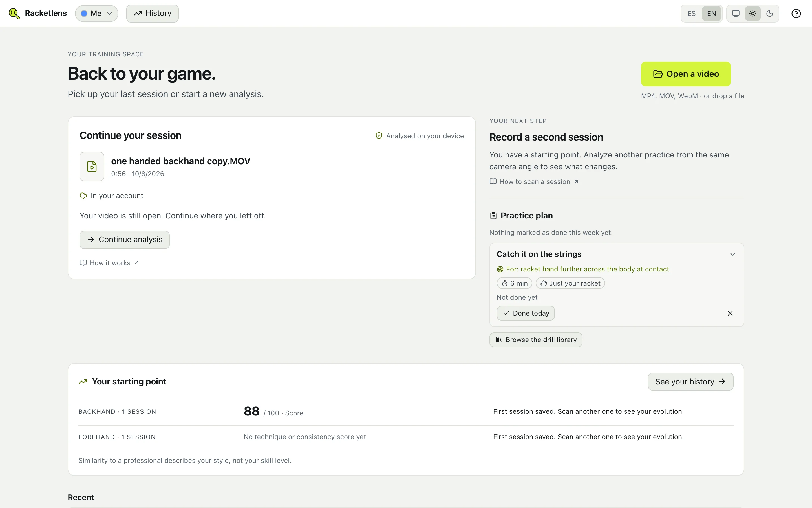This screenshot has width=812, height=508.
Task: Click the Just your racket chip
Action: click(x=570, y=283)
